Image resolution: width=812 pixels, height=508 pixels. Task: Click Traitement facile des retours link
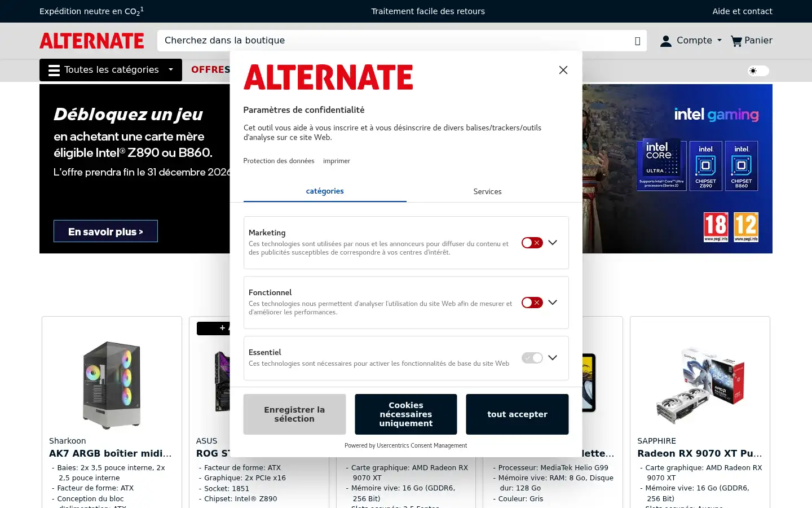(x=428, y=11)
